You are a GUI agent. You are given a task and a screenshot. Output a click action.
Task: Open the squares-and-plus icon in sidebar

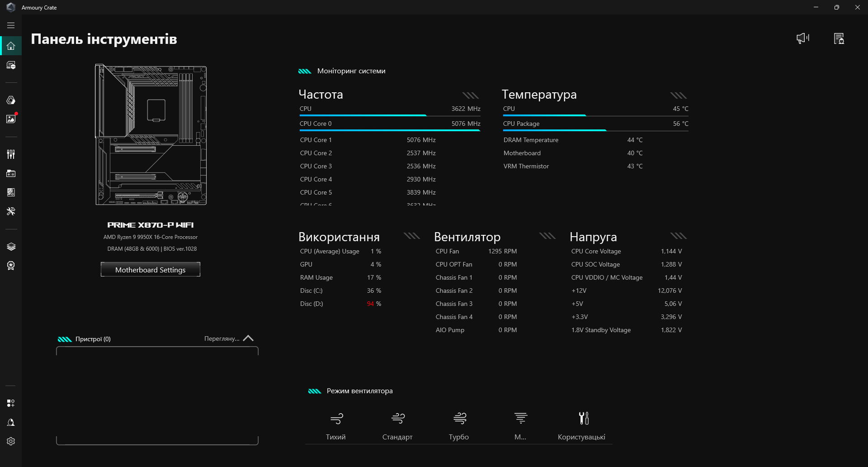11,403
